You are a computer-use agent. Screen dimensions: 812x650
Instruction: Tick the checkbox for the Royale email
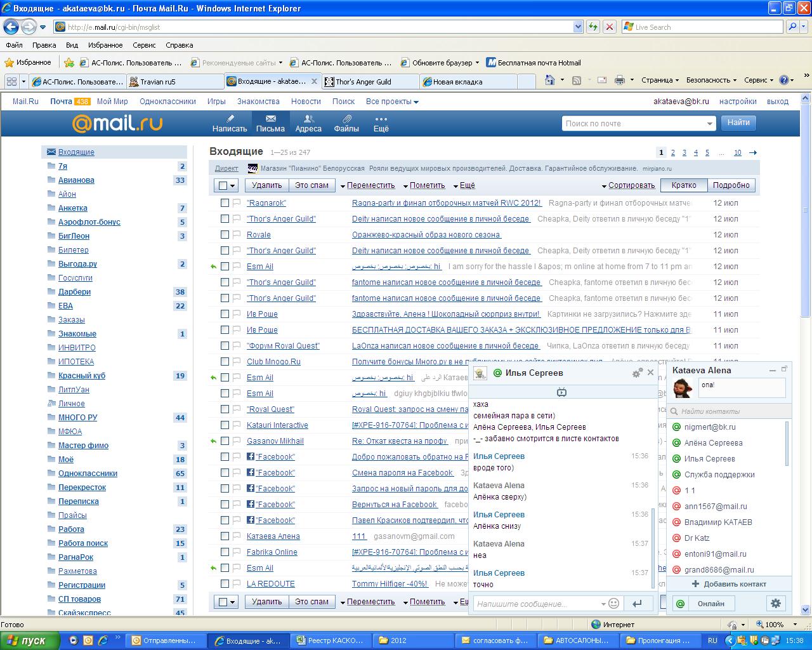point(225,235)
